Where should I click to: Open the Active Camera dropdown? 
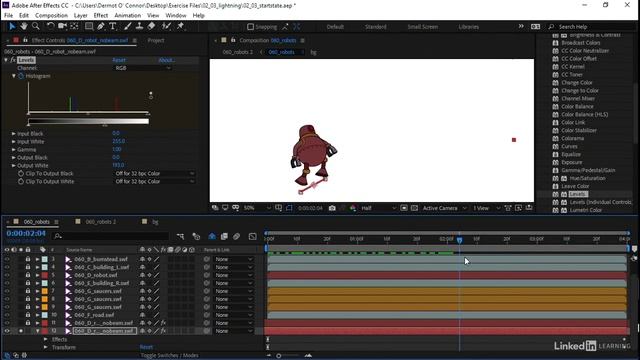(444, 208)
